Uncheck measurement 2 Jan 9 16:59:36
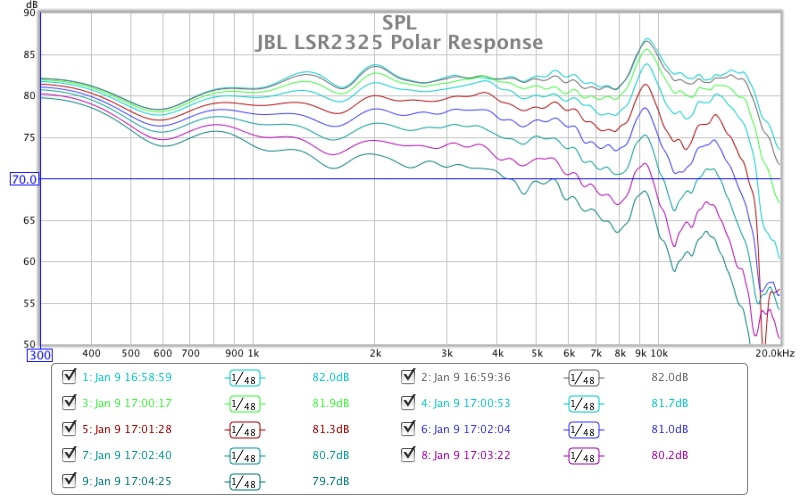Viewport: 800px width, 496px height. point(408,377)
